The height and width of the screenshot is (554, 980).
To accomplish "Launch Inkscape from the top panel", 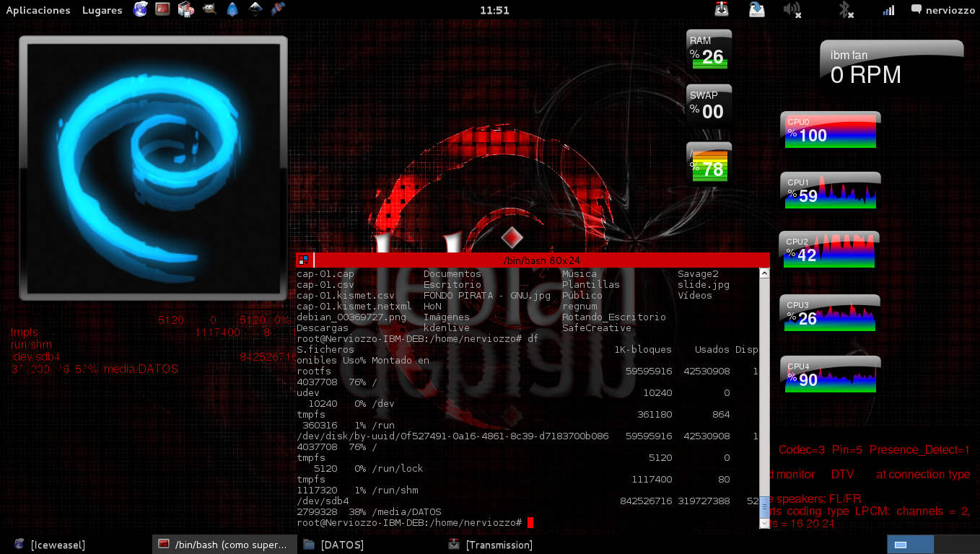I will click(255, 10).
